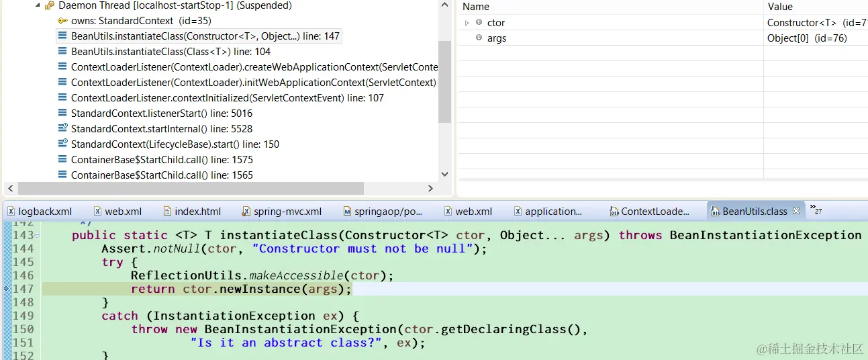The width and height of the screenshot is (868, 360).
Task: Click the Debug view horizontal scrollbar thumb
Action: click(191, 189)
